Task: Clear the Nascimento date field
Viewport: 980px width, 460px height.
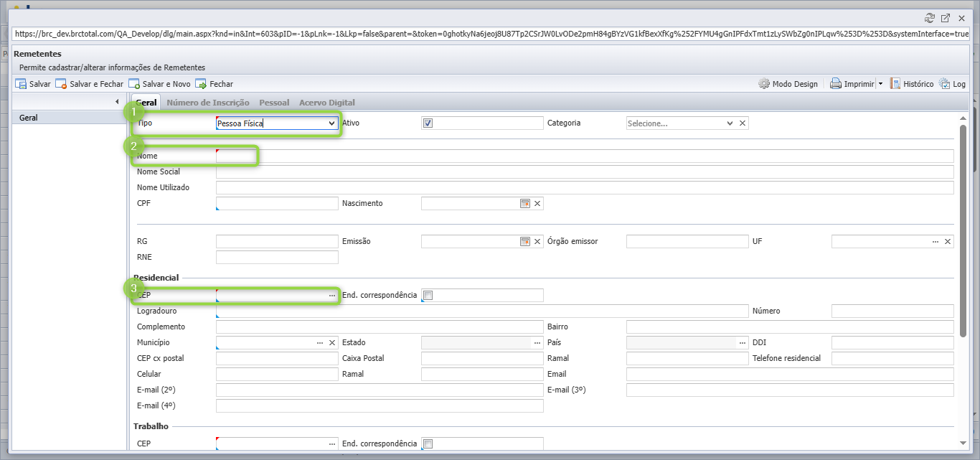Action: pyautogui.click(x=537, y=204)
